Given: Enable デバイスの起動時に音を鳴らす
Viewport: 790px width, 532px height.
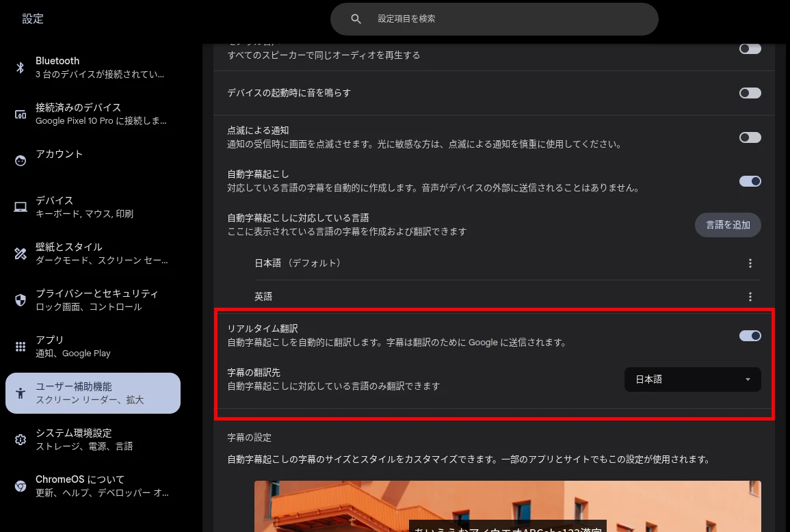Looking at the screenshot, I should (750, 92).
